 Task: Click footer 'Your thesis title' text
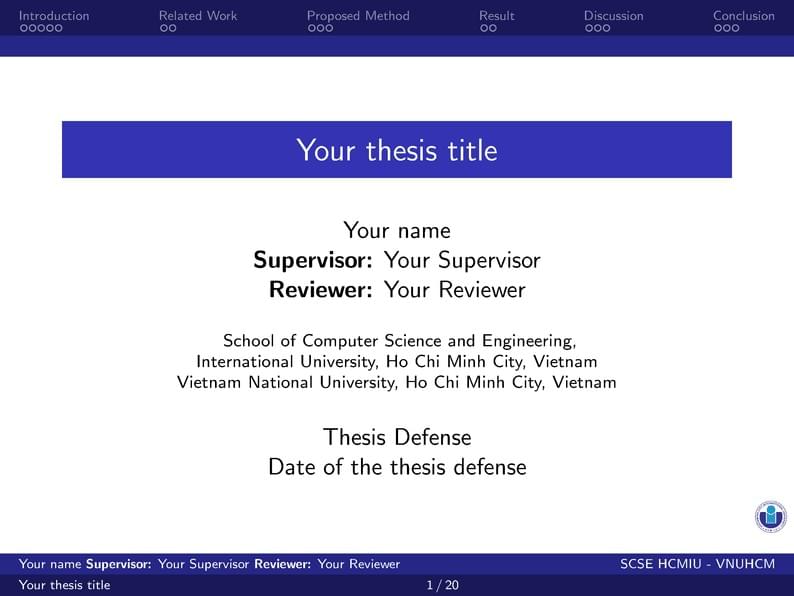pos(65,585)
